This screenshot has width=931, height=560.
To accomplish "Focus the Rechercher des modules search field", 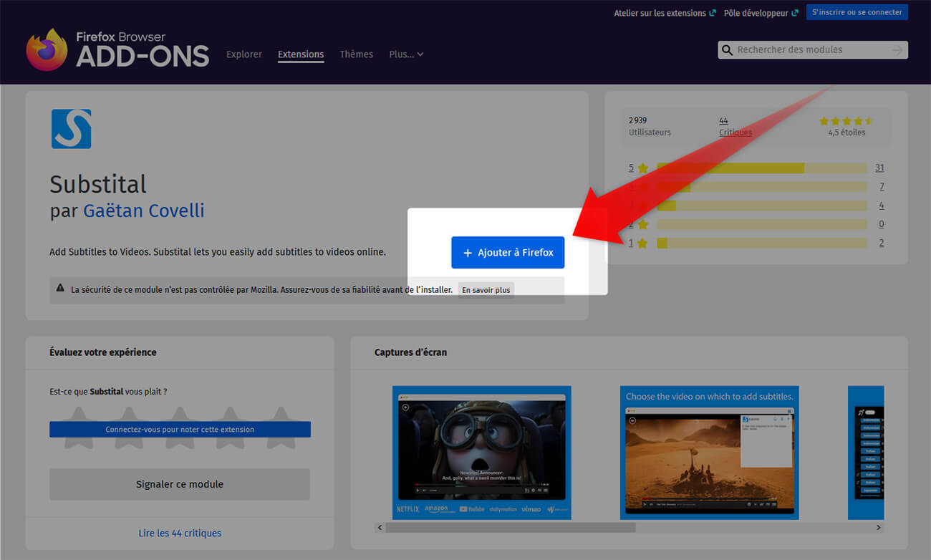I will pyautogui.click(x=813, y=50).
